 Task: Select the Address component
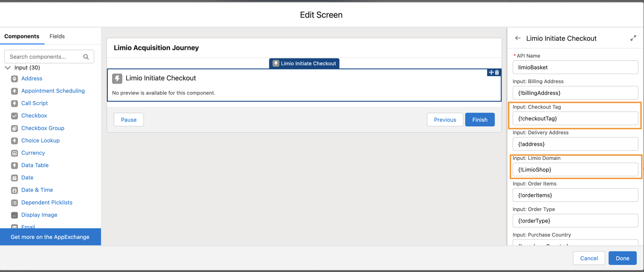32,79
